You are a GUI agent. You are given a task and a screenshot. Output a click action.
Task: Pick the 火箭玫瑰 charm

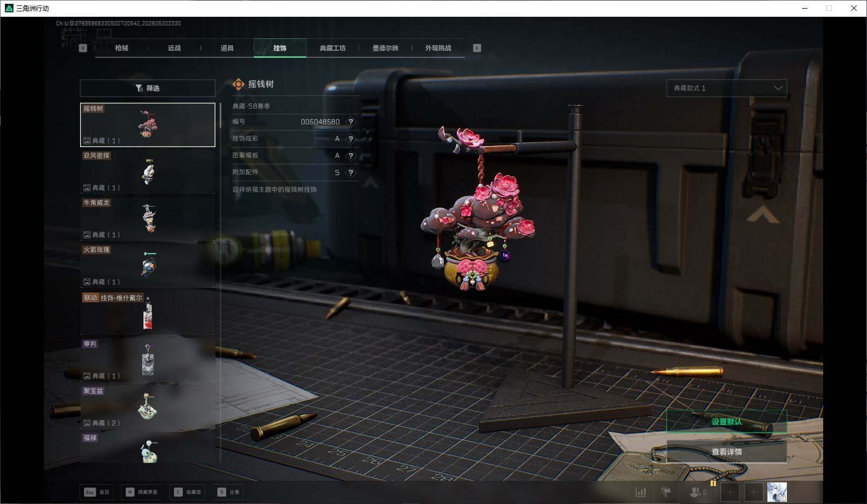coord(148,266)
